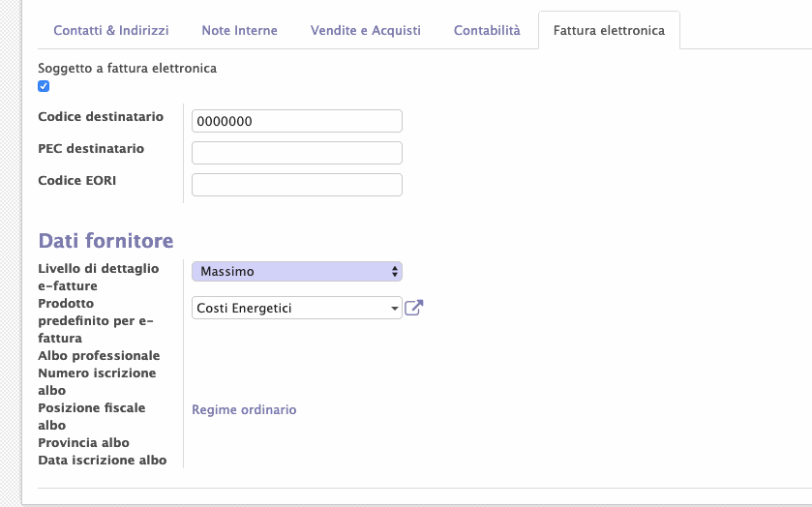The image size is (812, 507).
Task: Open the Livello di dettaglio Massimo dropdown
Action: click(x=297, y=271)
